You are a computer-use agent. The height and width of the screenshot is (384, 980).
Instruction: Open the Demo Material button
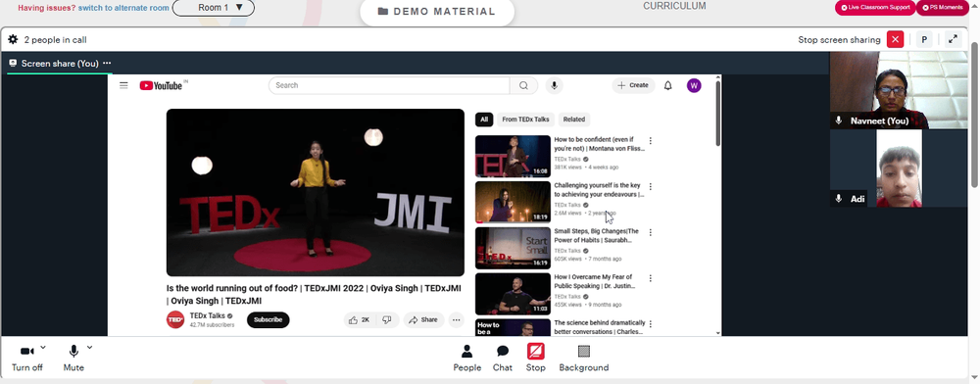[437, 12]
